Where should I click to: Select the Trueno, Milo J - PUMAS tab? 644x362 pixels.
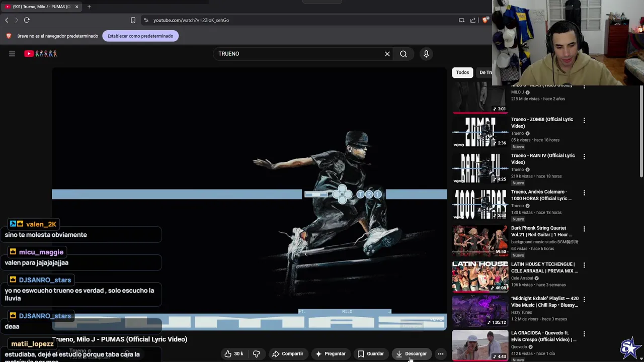[42, 7]
